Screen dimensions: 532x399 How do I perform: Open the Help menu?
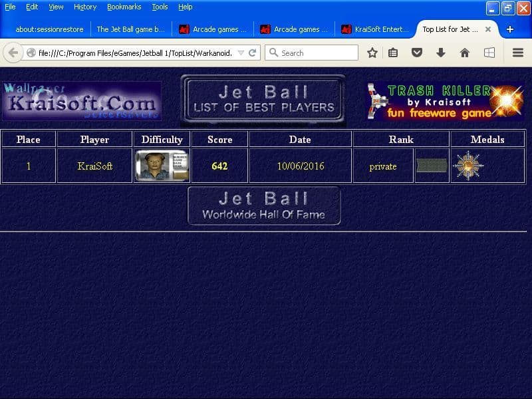186,7
